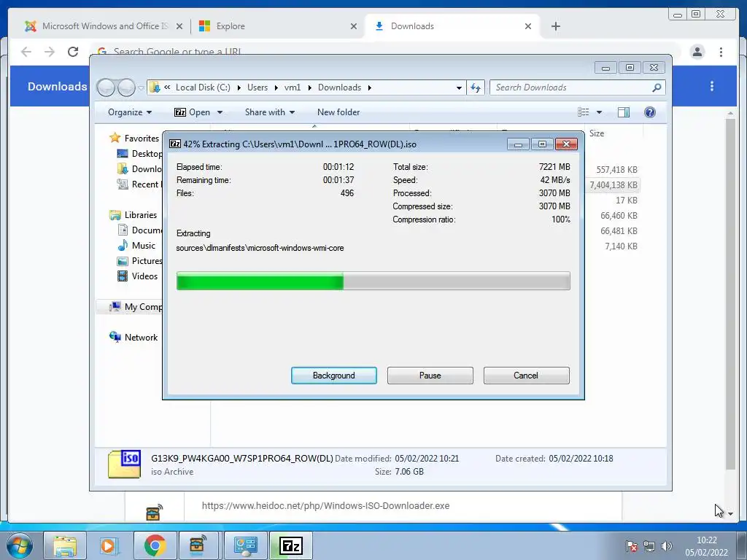Screen dimensions: 747x560
Task: Open Recent places in navigation pane
Action: tap(139, 184)
